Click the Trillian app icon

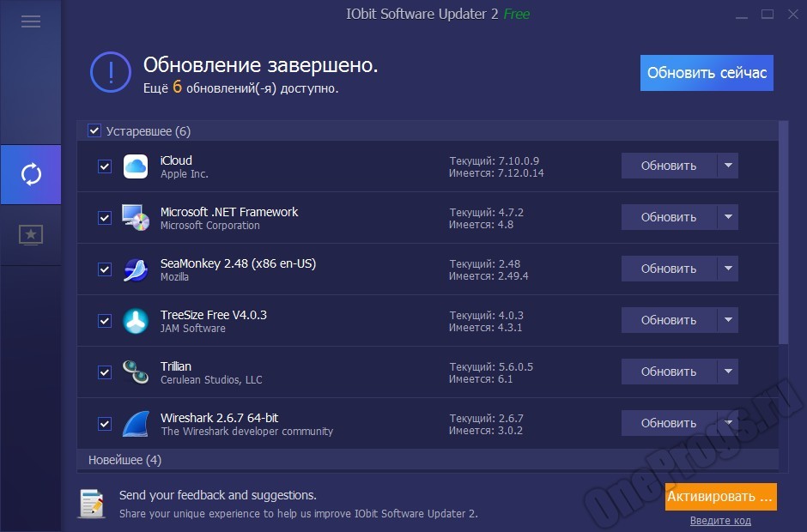[x=136, y=372]
